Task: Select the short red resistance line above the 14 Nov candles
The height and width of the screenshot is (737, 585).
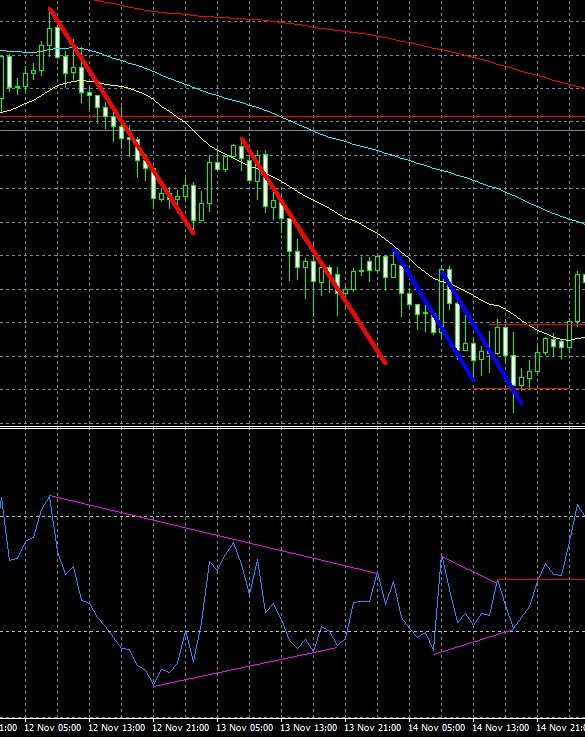Action: (537, 324)
